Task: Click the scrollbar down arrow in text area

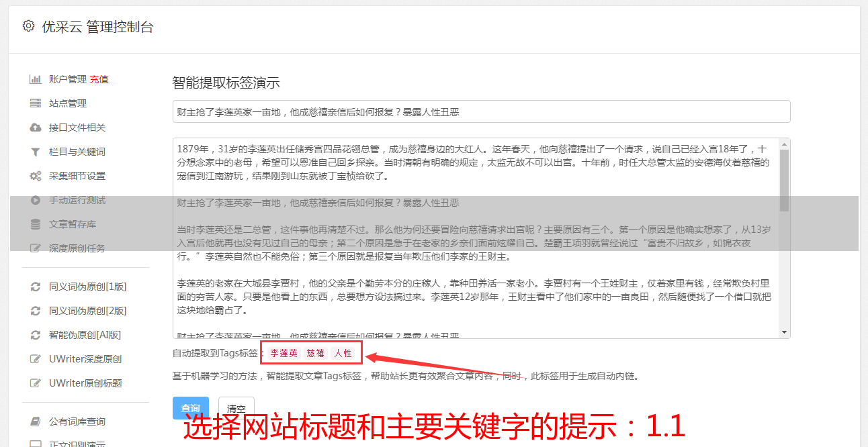Action: point(784,332)
